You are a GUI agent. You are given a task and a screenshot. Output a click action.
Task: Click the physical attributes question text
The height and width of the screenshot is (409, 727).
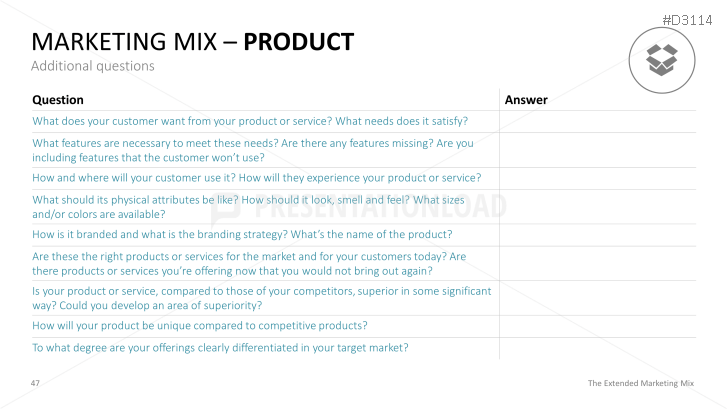(249, 206)
